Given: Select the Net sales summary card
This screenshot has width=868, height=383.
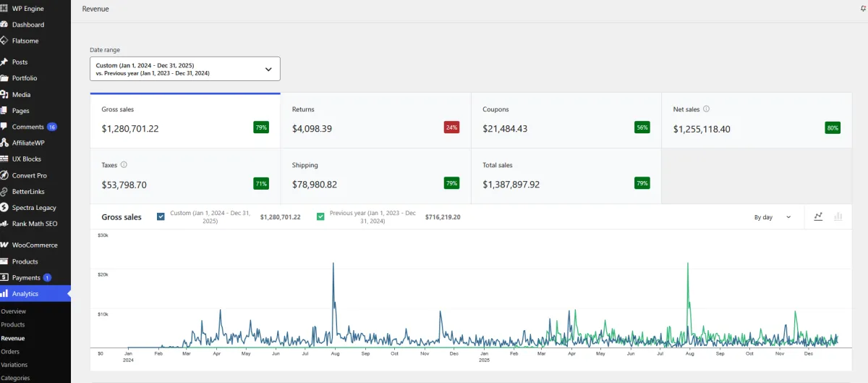Looking at the screenshot, I should 757,121.
